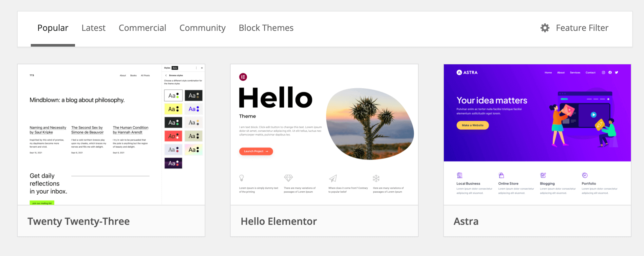The image size is (644, 256).
Task: Close the Styles panel in TT3 preview
Action: pyautogui.click(x=202, y=68)
